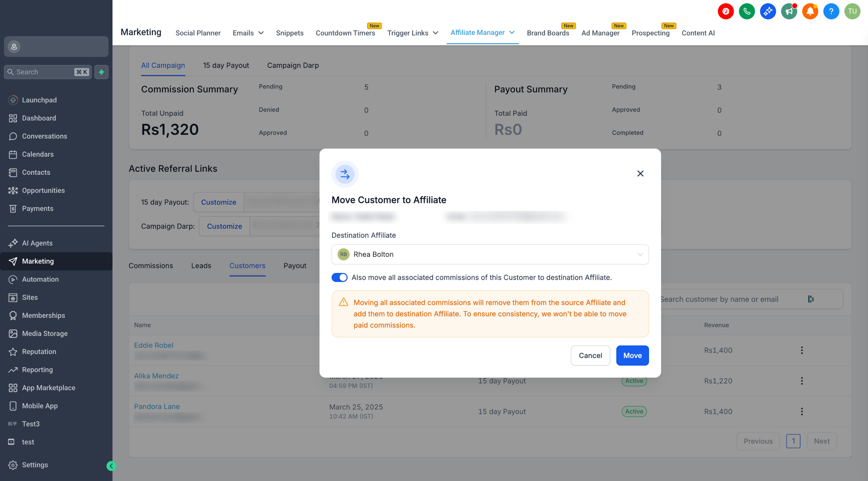The width and height of the screenshot is (868, 481).
Task: Open the Emails dropdown in top navigation
Action: [248, 33]
